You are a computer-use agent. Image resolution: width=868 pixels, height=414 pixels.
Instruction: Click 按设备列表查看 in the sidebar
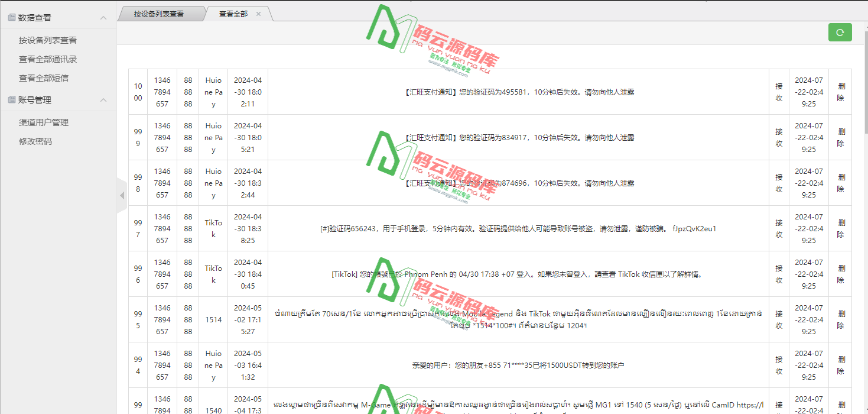click(46, 40)
